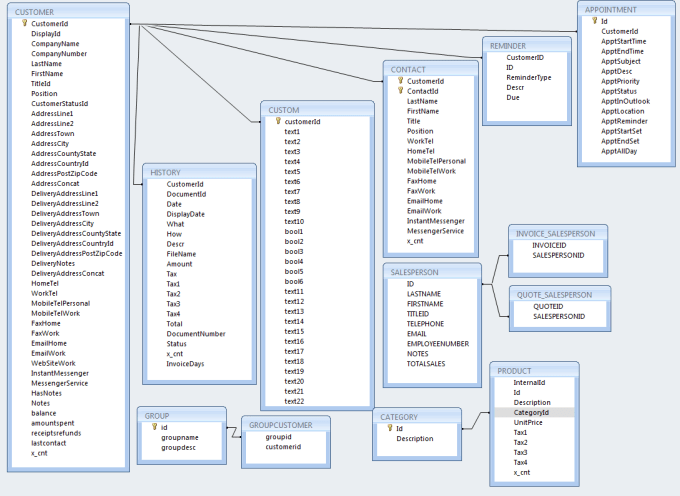The image size is (680, 496).
Task: Select the DocumentId field in HISTORY
Action: 186,194
